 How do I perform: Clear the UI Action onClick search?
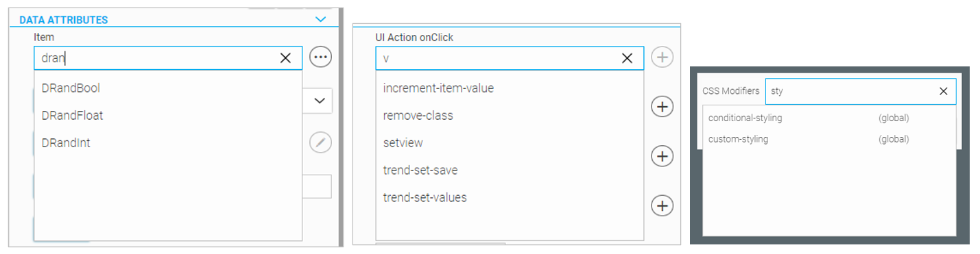pyautogui.click(x=627, y=58)
